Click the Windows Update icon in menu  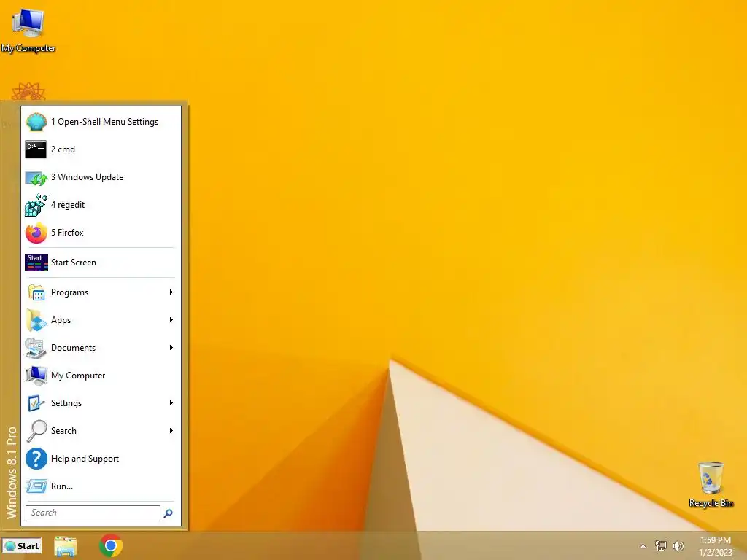click(x=36, y=178)
